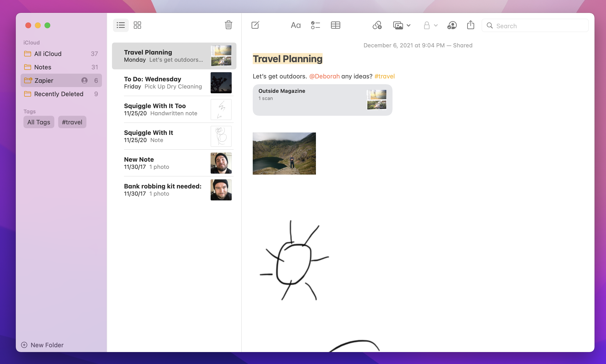Expand the Tags section in sidebar
The width and height of the screenshot is (606, 364).
(29, 111)
